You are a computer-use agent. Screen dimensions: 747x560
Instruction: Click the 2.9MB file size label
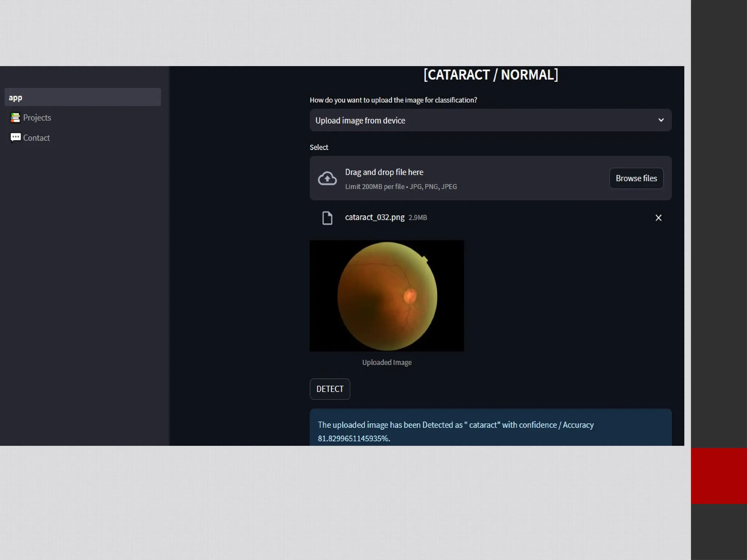coord(418,218)
